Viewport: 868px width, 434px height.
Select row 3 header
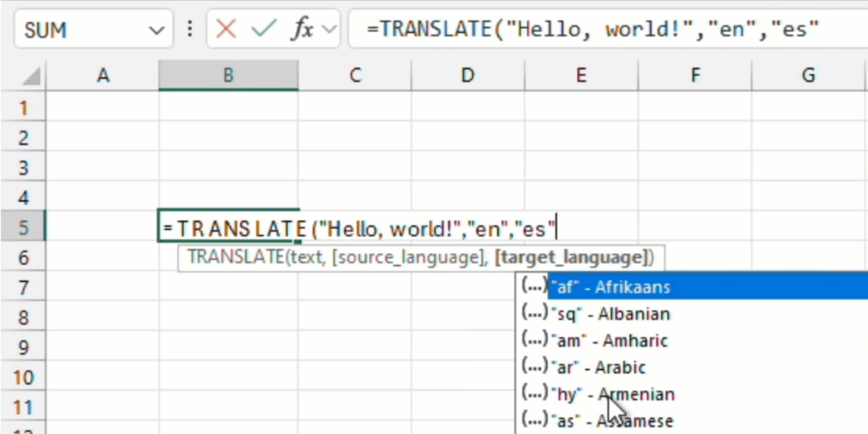point(24,167)
